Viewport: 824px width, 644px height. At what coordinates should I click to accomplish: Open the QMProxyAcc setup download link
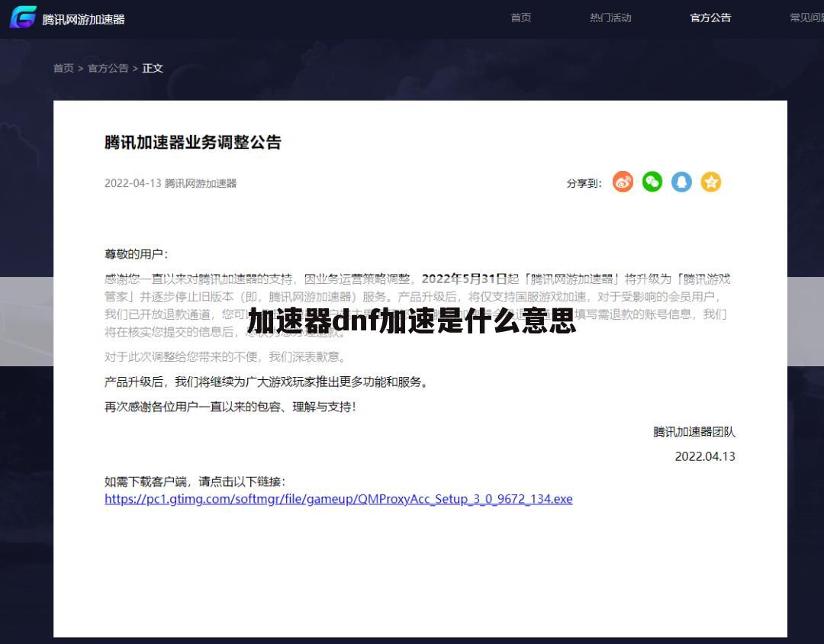(x=339, y=499)
